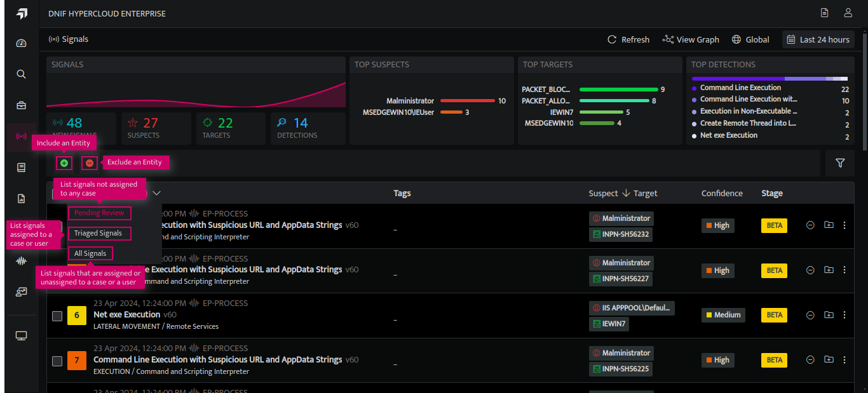The height and width of the screenshot is (393, 868).
Task: Open the dashboard gauge icon in the sidebar
Action: [x=21, y=43]
